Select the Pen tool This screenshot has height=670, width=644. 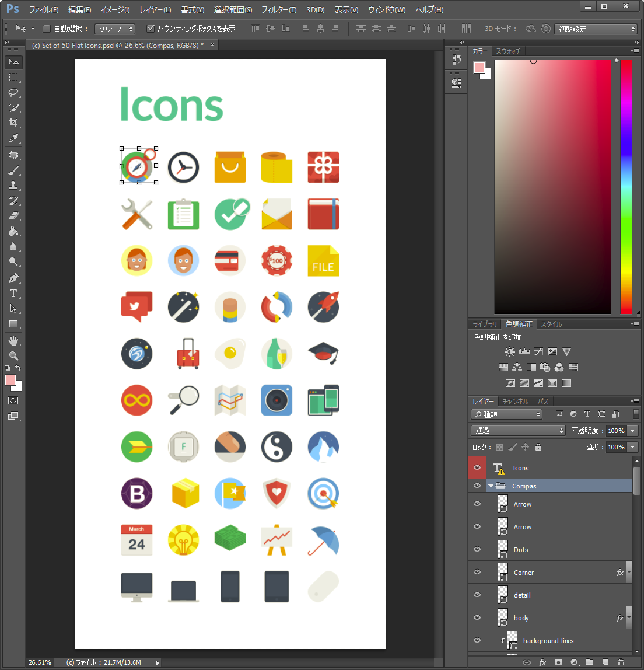point(13,278)
